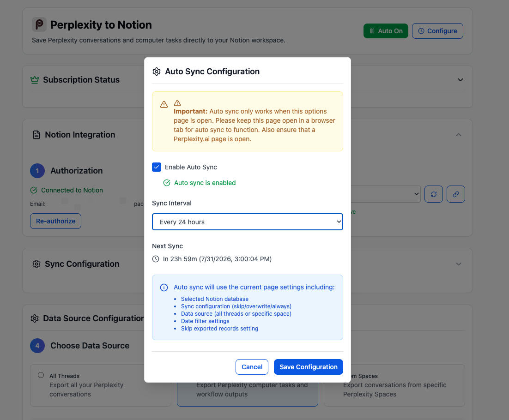This screenshot has width=509, height=420.
Task: Collapse the Notion Integration section chevron
Action: [458, 135]
